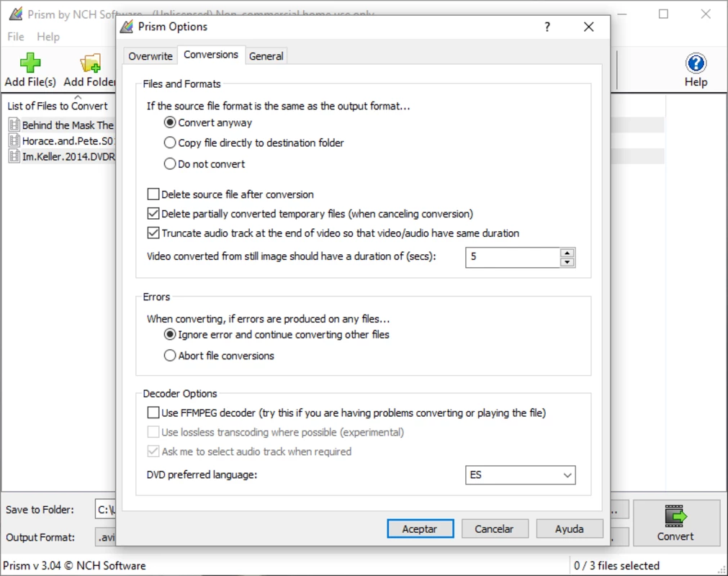Click Prism Options dialog title icon
This screenshot has height=576, width=728.
(126, 27)
